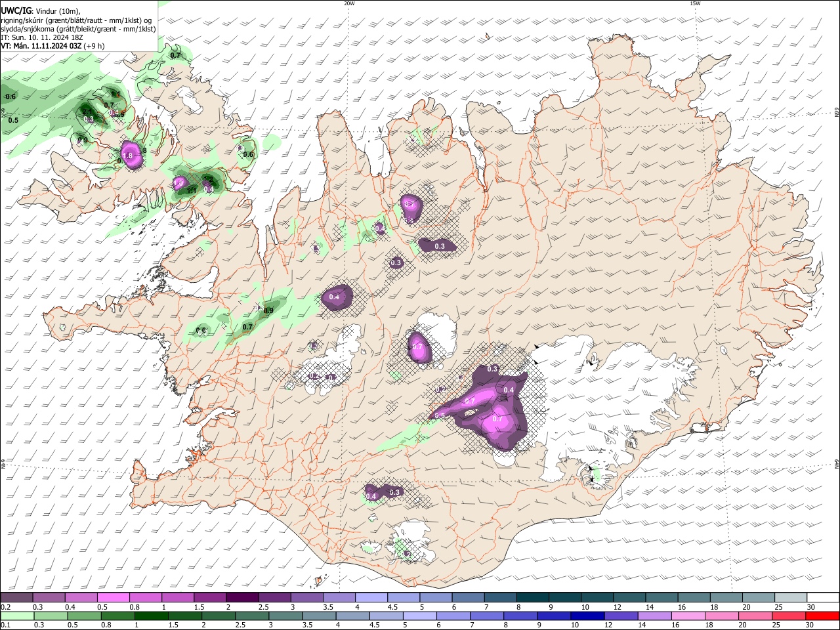Screen dimensions: 840x630
Task: Click lower legend swatch between 0.1 and 0.3
Action: [x=17, y=616]
